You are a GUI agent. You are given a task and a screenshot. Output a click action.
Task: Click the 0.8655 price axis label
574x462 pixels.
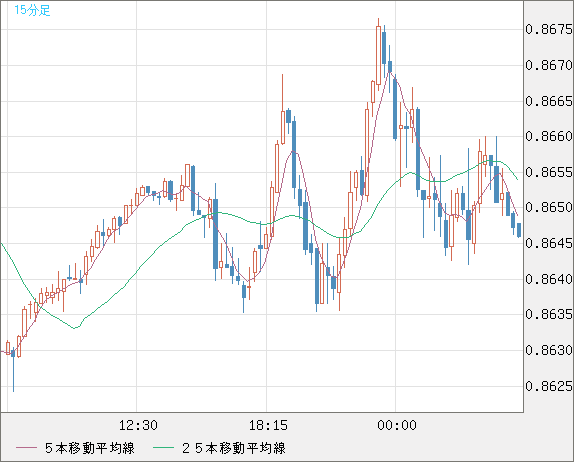[x=549, y=172]
